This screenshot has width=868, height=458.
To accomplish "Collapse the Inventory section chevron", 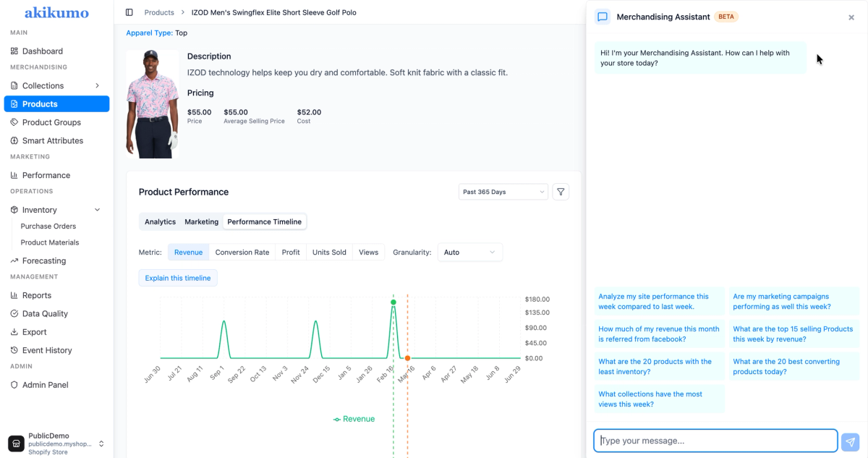I will pyautogui.click(x=97, y=210).
